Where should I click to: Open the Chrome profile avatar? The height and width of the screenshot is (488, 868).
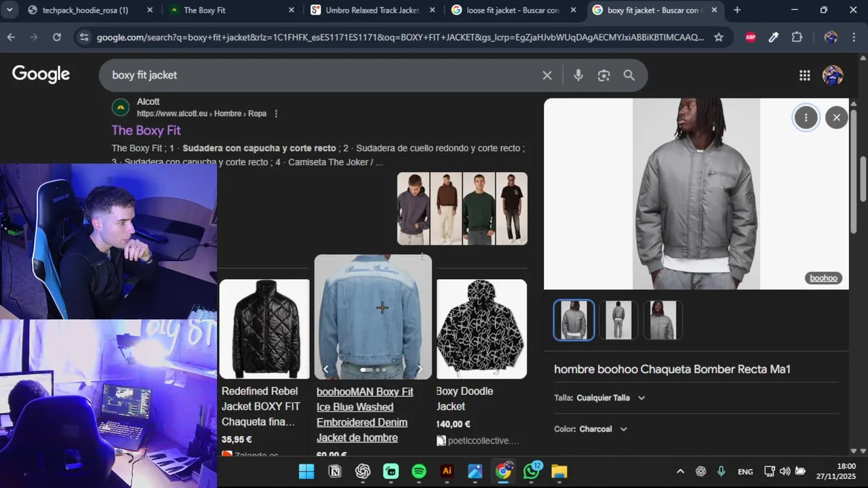pos(831,37)
